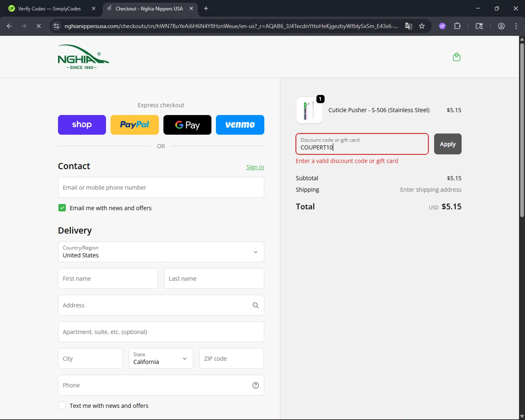Check Text me with news and offers

62,405
